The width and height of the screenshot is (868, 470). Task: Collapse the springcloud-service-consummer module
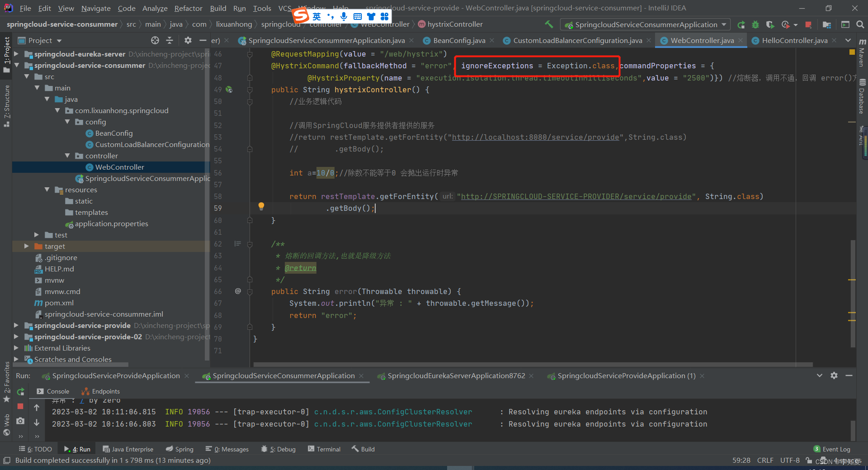(x=16, y=65)
